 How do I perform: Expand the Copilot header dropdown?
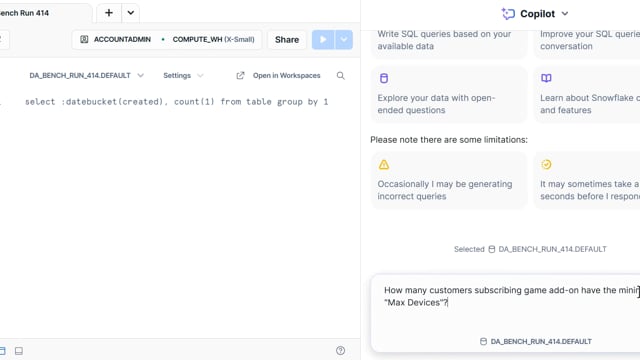click(565, 14)
